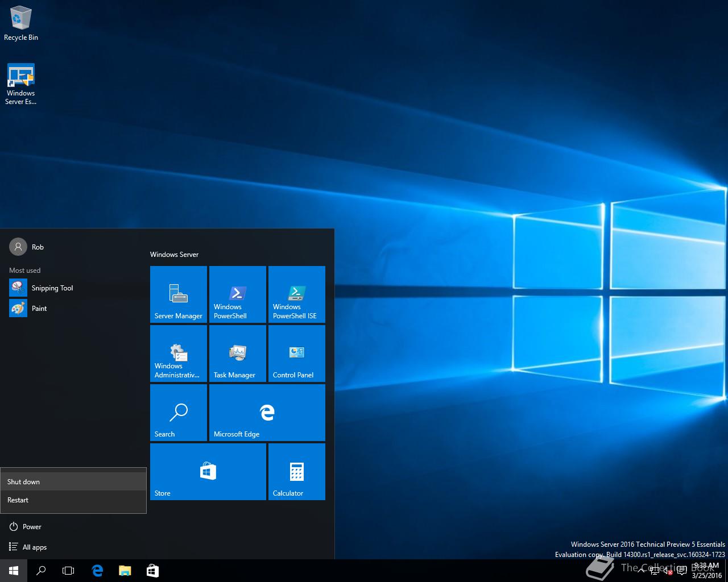Viewport: 728px width, 582px height.
Task: Click the Windows Start button
Action: point(14,571)
